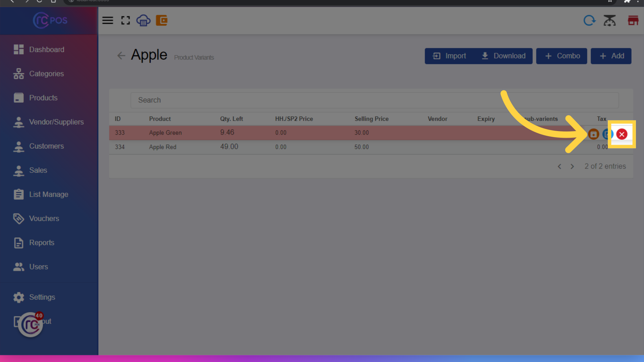This screenshot has width=644, height=362.
Task: Open the cloud printer icon
Action: pyautogui.click(x=143, y=20)
